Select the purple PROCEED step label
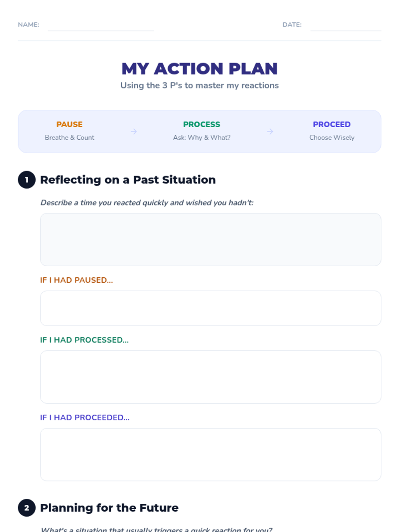The width and height of the screenshot is (399, 532). (x=332, y=124)
